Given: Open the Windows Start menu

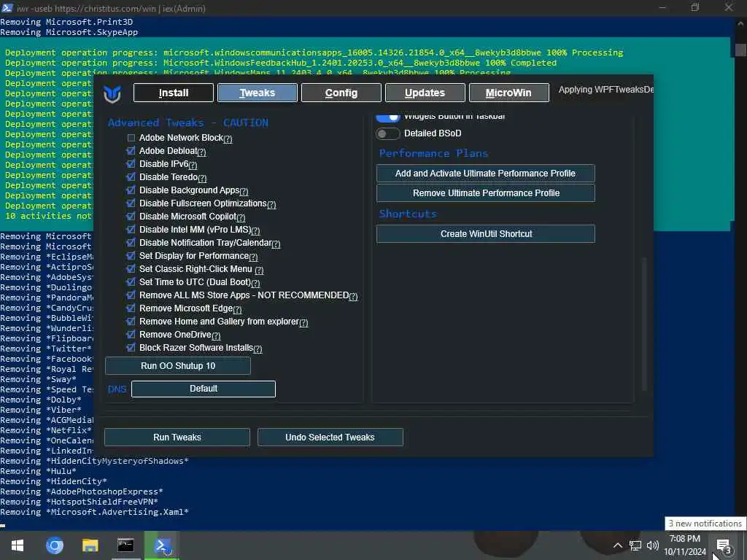Looking at the screenshot, I should point(18,545).
